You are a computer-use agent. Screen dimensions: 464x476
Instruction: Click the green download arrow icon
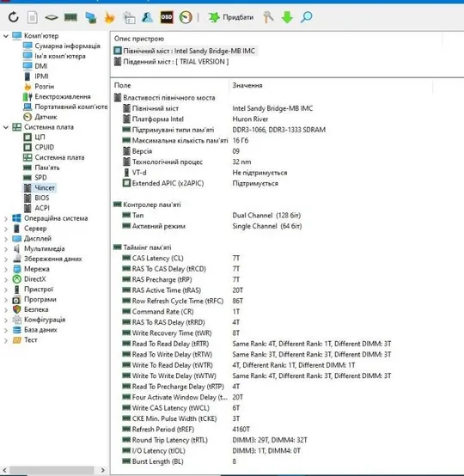tap(287, 17)
